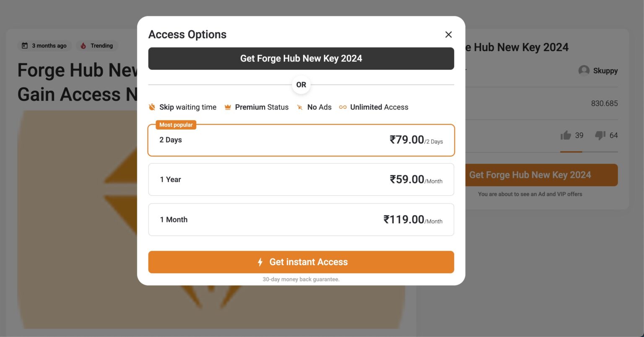Click the Skuppy avatar icon

(x=583, y=71)
